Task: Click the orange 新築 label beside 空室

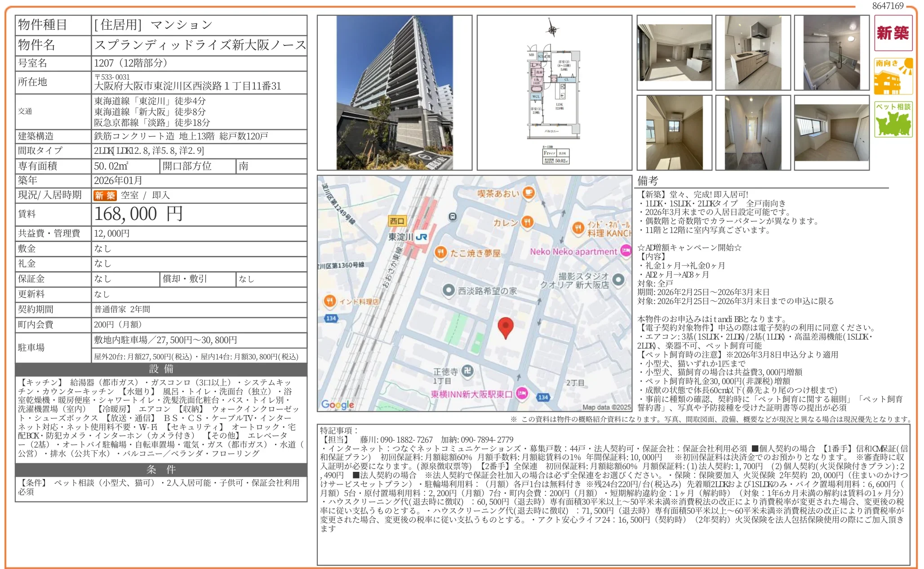Action: coord(105,195)
